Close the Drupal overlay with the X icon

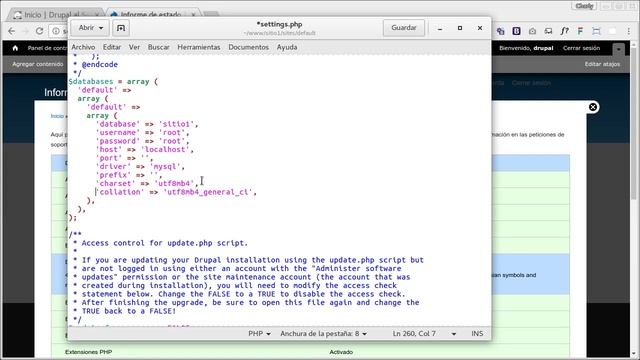click(593, 107)
